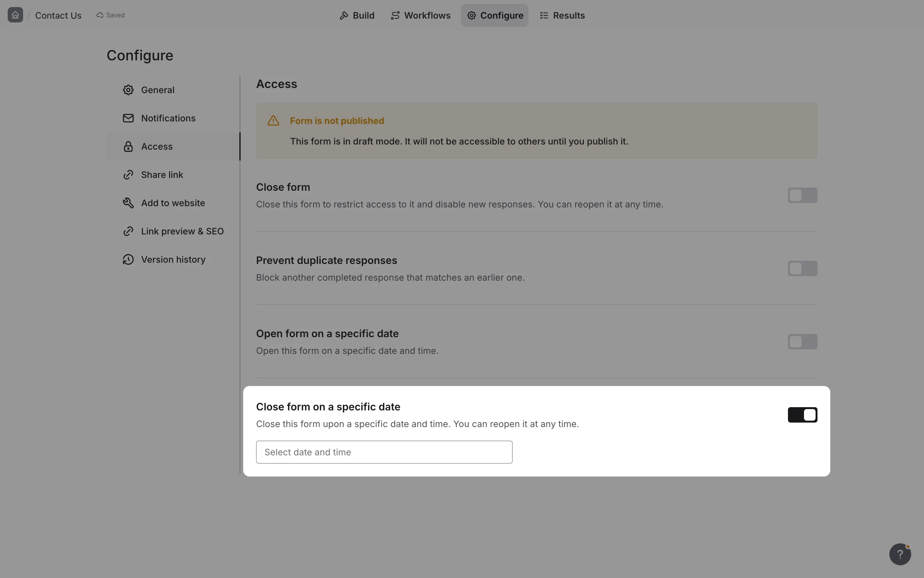The image size is (924, 578).
Task: Open Link preview & SEO section
Action: click(173, 231)
